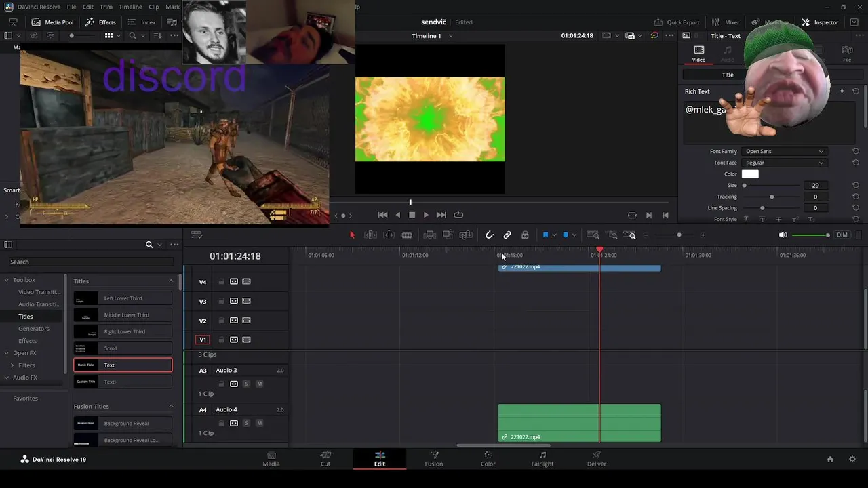Expand the Toolbox tree
This screenshot has height=488, width=868.
coord(6,280)
